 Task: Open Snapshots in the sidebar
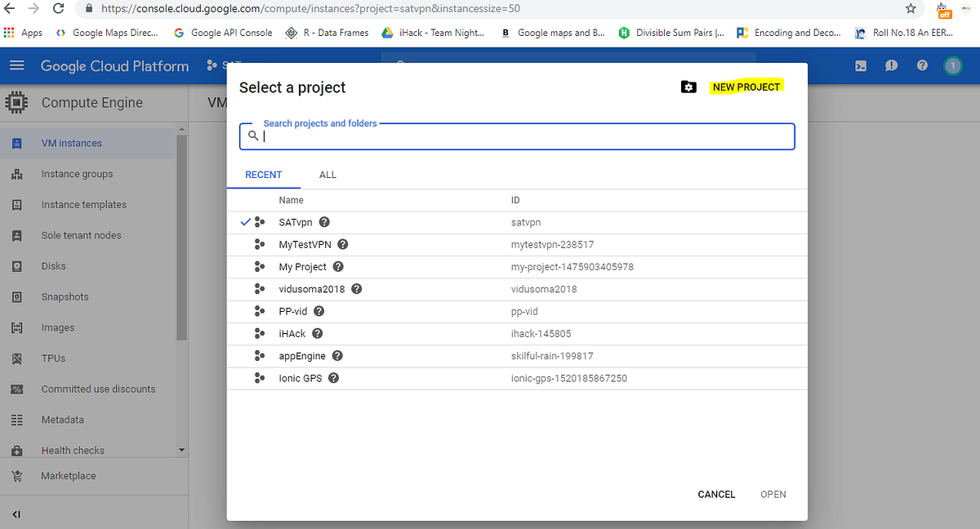pyautogui.click(x=65, y=297)
